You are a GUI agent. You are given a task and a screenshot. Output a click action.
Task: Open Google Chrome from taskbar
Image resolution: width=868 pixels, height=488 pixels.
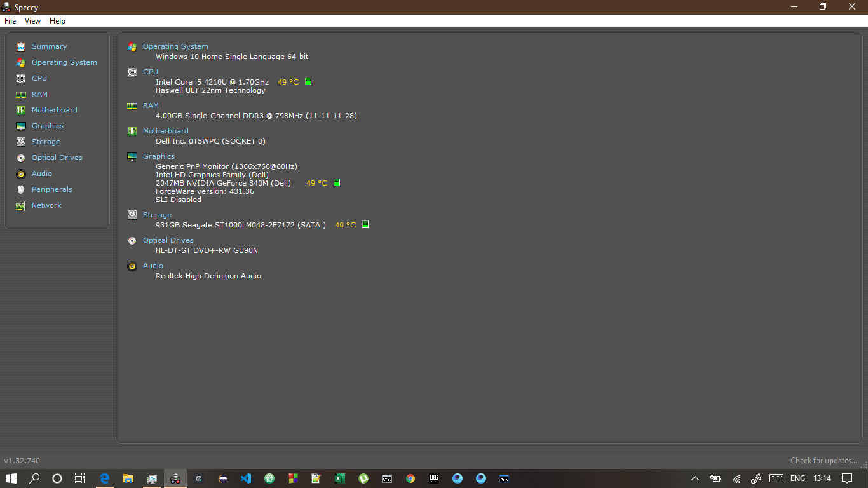[x=410, y=478]
